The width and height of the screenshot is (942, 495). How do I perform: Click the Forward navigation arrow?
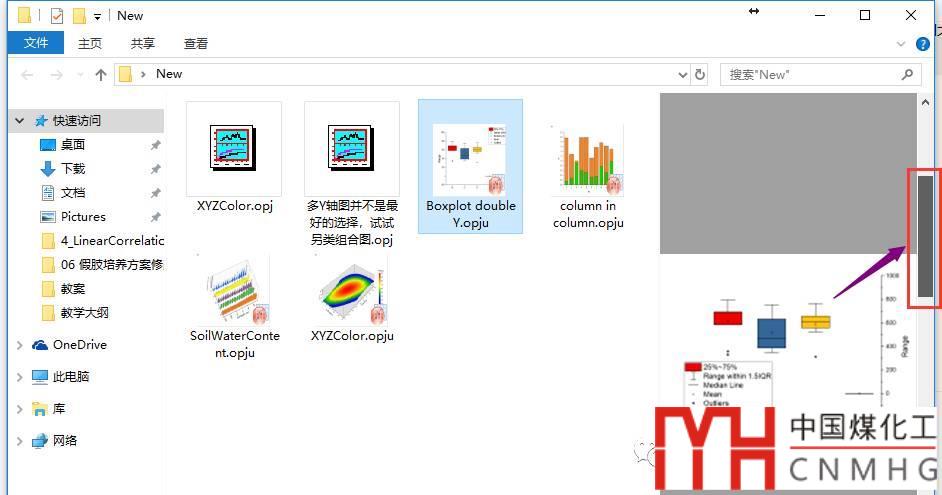pos(56,74)
